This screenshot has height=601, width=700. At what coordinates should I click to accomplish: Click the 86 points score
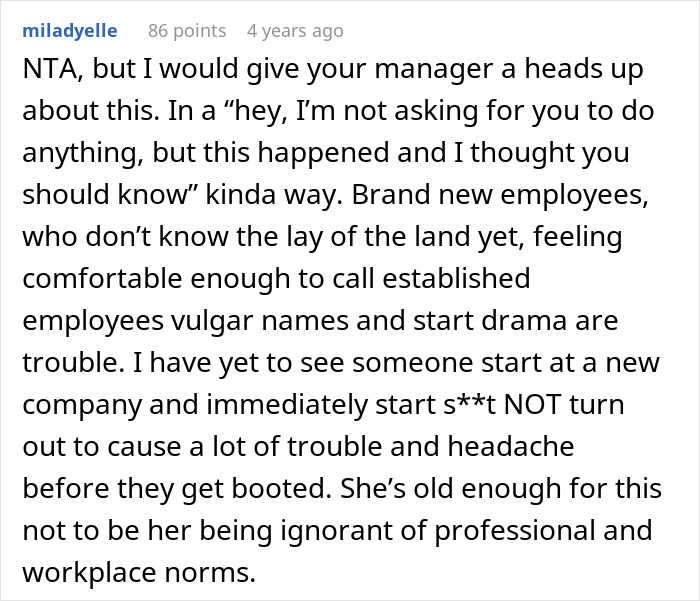[x=186, y=31]
